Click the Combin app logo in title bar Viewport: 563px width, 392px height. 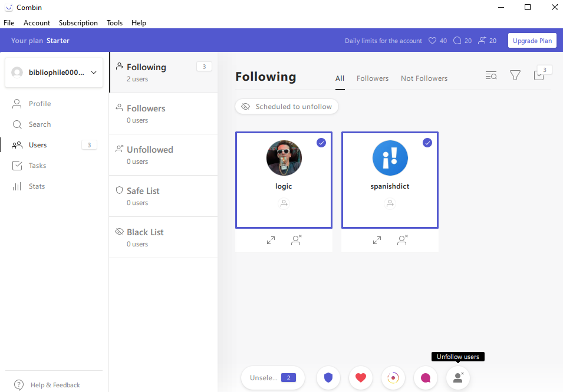pyautogui.click(x=9, y=7)
